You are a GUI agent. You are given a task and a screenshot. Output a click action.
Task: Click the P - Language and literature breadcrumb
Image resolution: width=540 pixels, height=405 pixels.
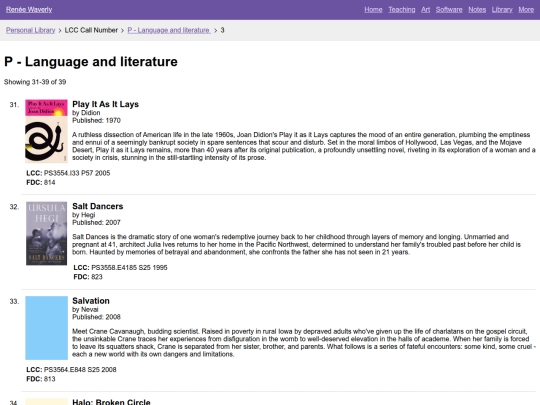(x=169, y=30)
